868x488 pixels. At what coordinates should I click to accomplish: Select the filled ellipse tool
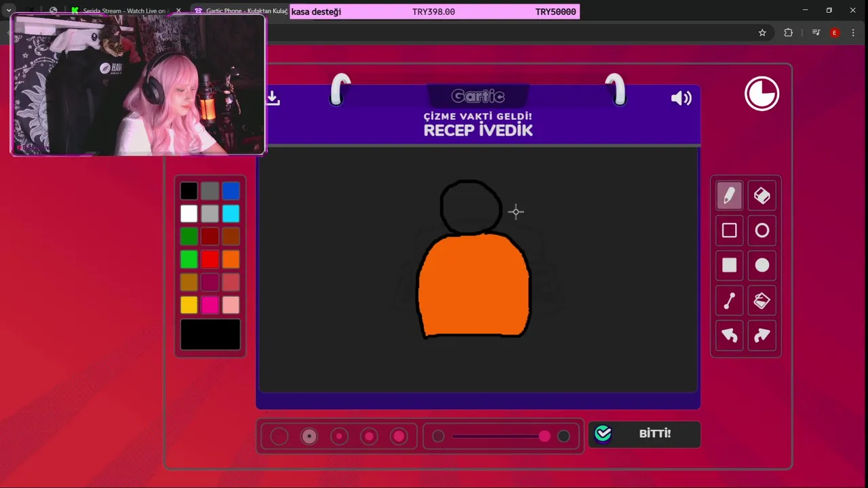762,265
